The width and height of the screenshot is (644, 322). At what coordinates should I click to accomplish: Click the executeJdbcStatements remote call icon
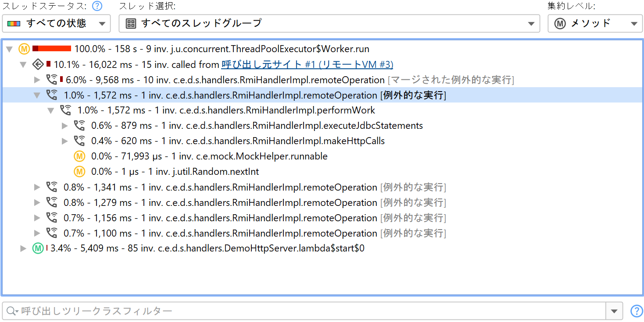(x=79, y=126)
